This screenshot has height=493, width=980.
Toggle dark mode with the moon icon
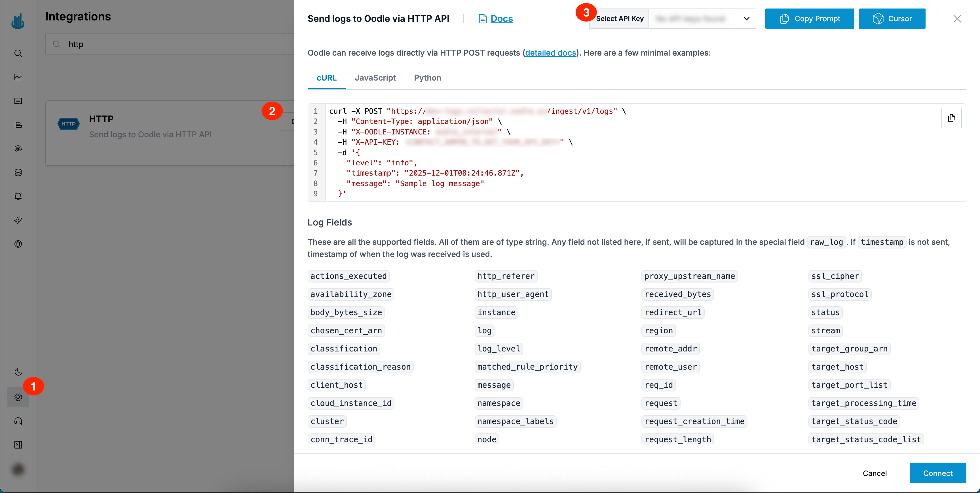(x=18, y=372)
